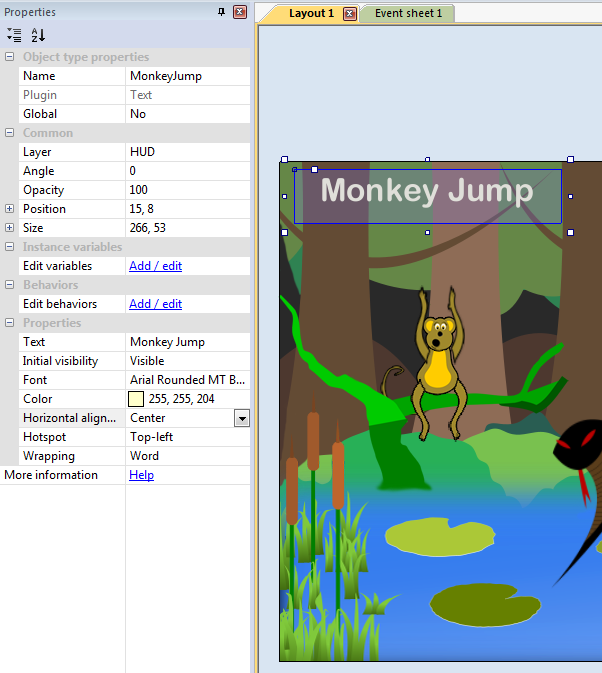Pin the Properties panel
Image resolution: width=602 pixels, height=673 pixels.
221,12
